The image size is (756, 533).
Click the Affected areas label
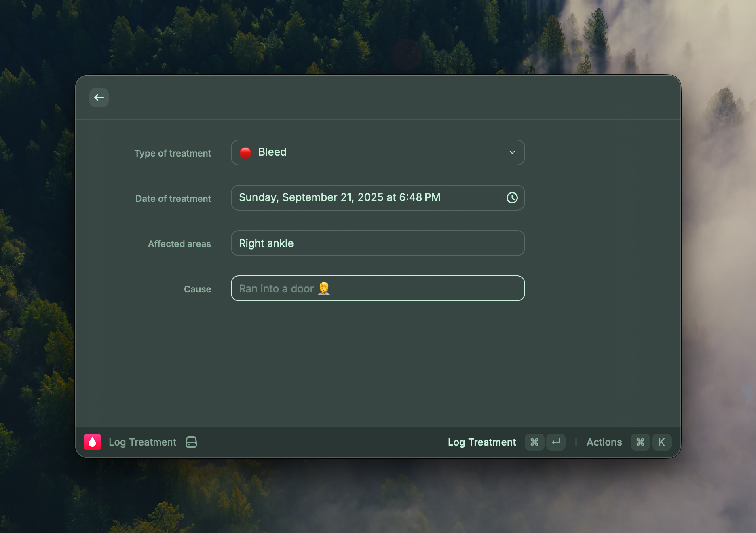point(179,244)
